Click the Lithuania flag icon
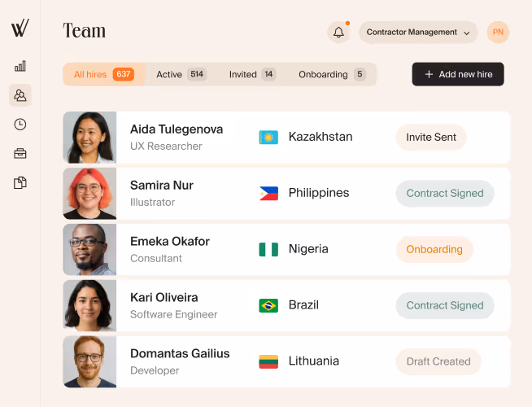Screen dimensions: 532x407 click(x=268, y=361)
